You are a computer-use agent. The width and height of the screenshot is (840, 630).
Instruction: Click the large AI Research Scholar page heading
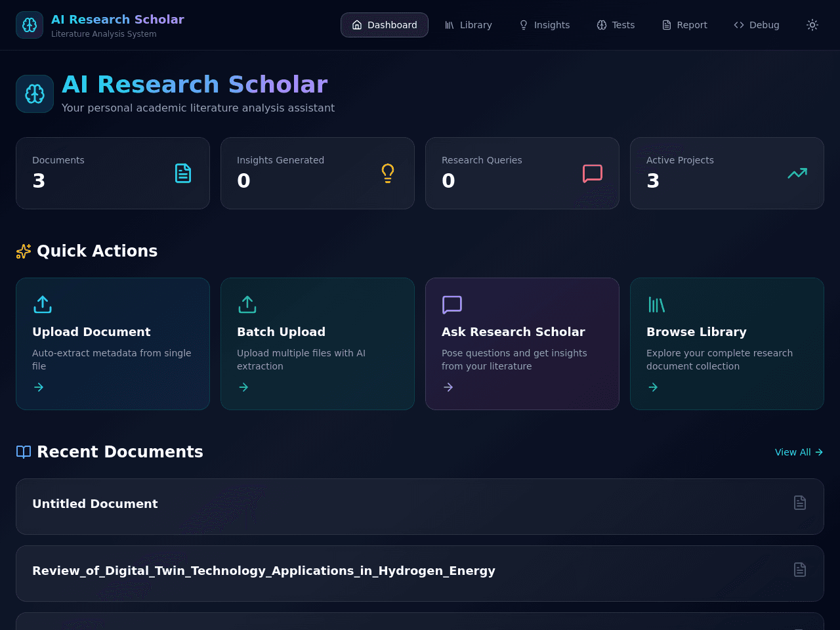click(x=194, y=85)
